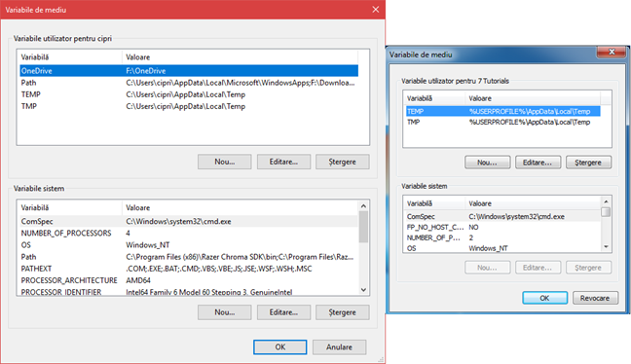Click Anulare in the left dialog
Viewport: 631px width, 364px height.
pyautogui.click(x=339, y=347)
